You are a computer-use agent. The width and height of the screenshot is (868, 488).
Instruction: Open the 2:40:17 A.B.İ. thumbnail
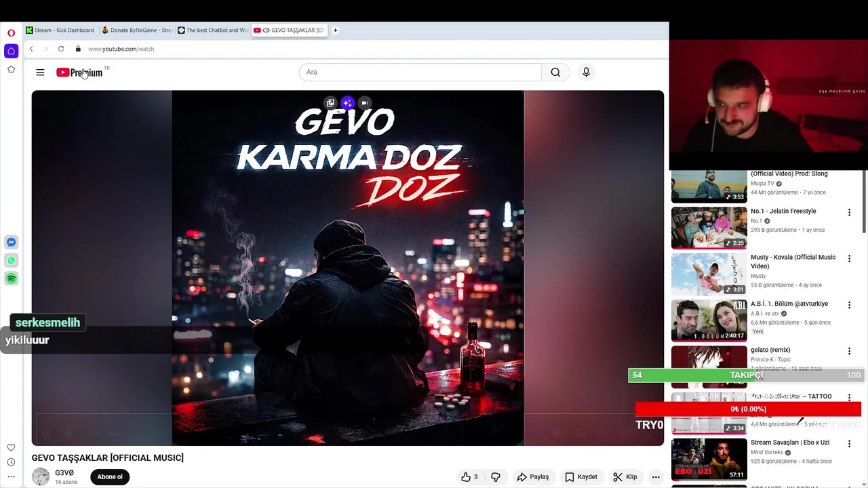point(709,321)
